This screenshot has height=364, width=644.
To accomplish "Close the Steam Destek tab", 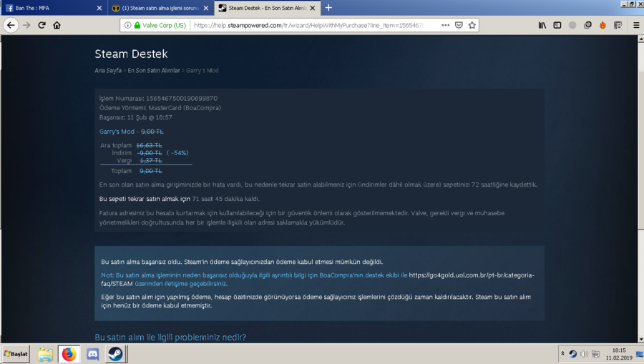I will pos(312,8).
